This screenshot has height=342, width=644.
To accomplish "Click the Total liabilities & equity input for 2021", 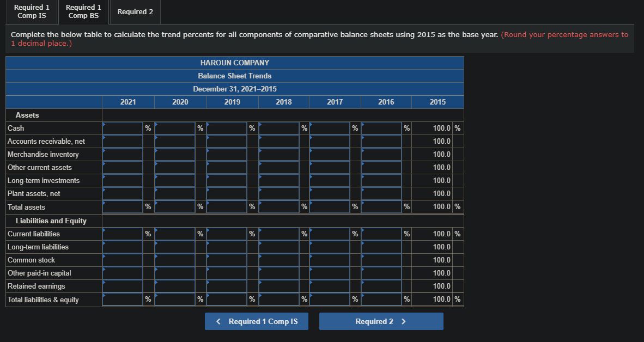I will pos(122,299).
